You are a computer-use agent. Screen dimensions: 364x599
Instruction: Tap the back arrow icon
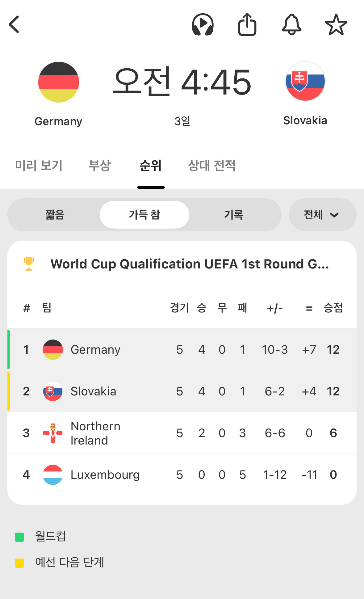(x=14, y=24)
